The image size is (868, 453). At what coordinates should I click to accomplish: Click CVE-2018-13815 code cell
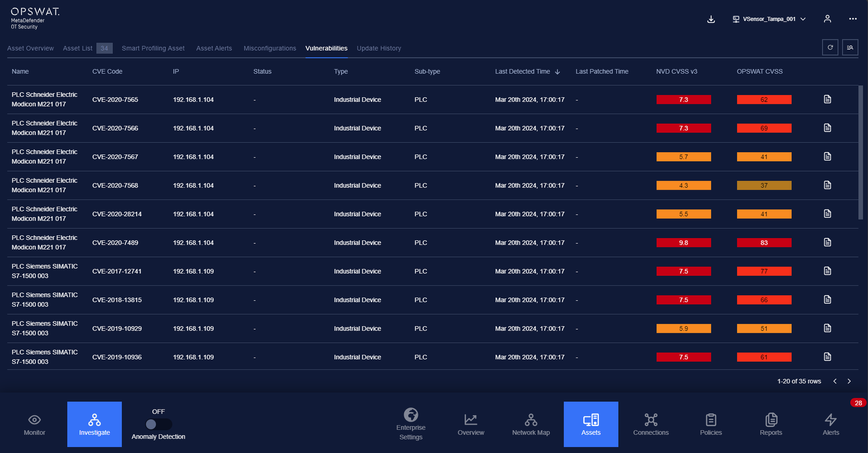[117, 300]
